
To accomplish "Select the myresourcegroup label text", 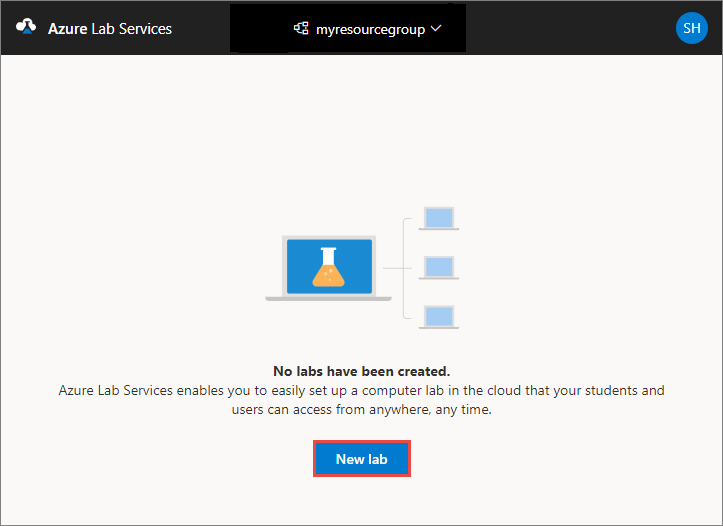I will click(370, 30).
